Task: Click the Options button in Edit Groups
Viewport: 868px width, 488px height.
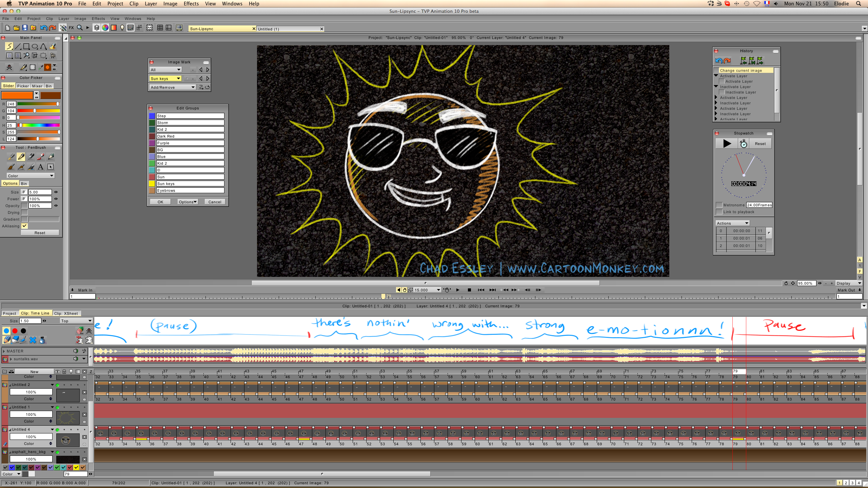Action: coord(188,202)
